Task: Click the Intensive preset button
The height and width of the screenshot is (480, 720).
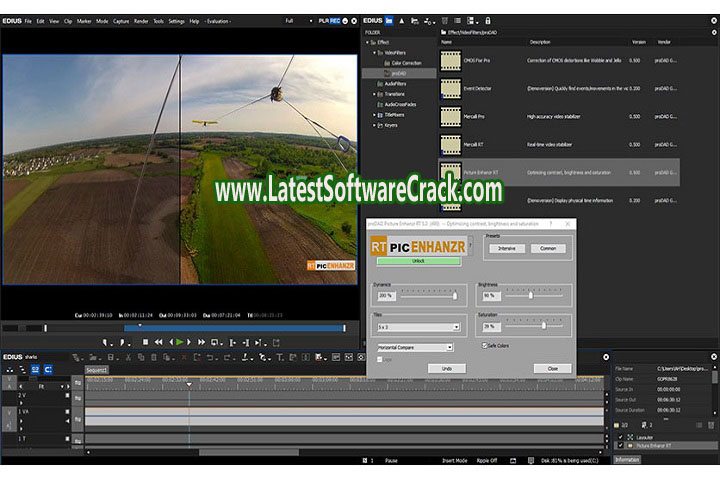Action: pos(506,248)
